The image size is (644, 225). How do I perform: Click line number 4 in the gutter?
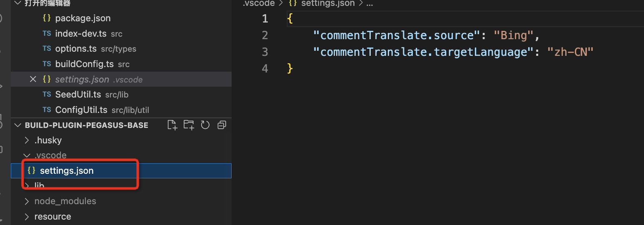tap(265, 69)
